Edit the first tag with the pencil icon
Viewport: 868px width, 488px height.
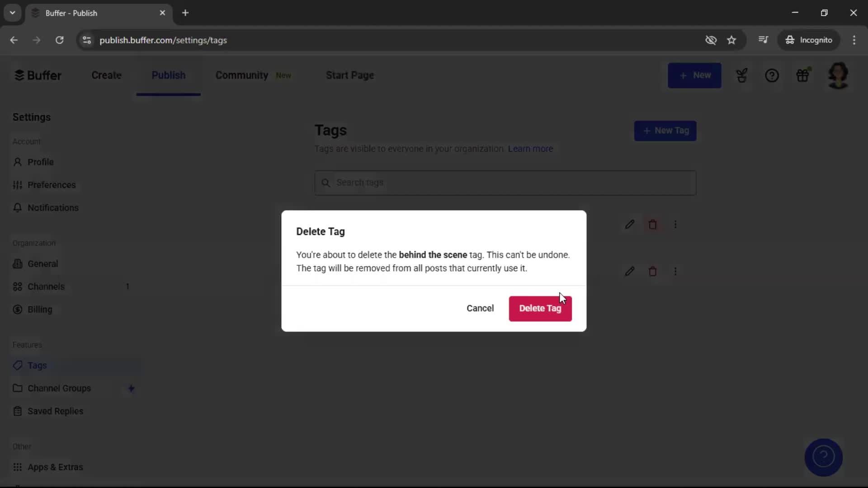[630, 224]
